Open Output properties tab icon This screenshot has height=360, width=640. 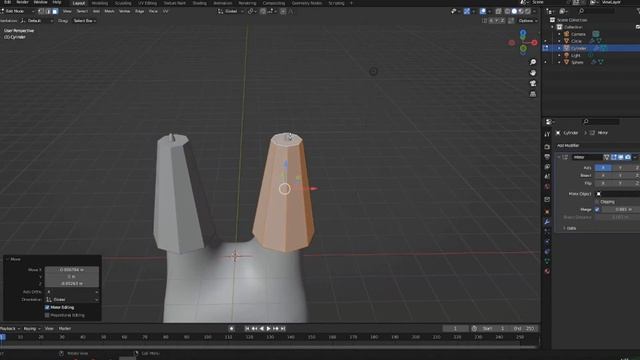tap(547, 157)
